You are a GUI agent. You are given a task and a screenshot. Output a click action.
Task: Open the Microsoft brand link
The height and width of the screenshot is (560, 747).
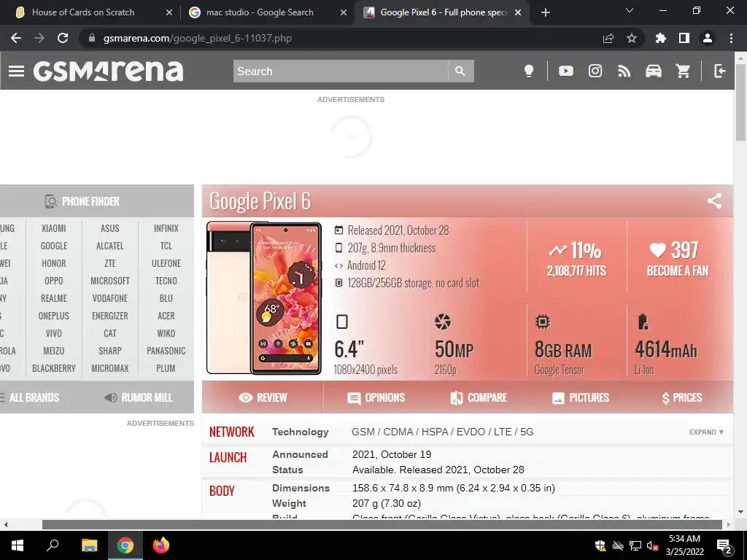click(110, 281)
